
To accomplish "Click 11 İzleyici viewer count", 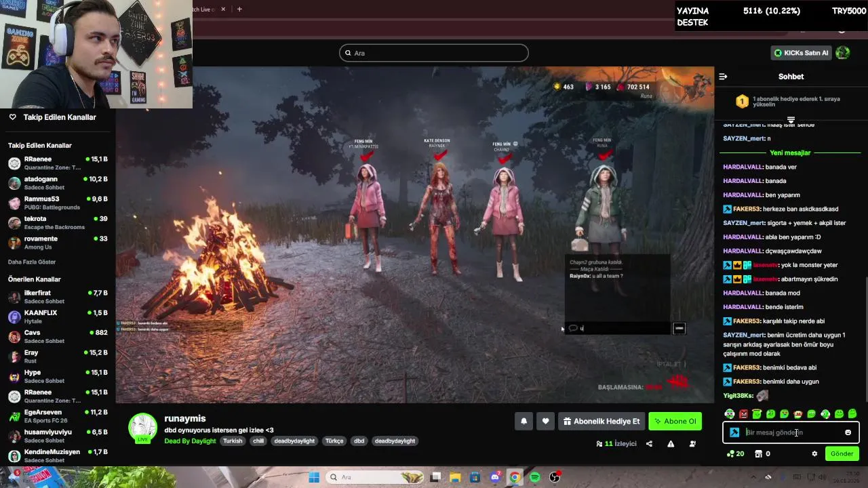I will coord(616,444).
